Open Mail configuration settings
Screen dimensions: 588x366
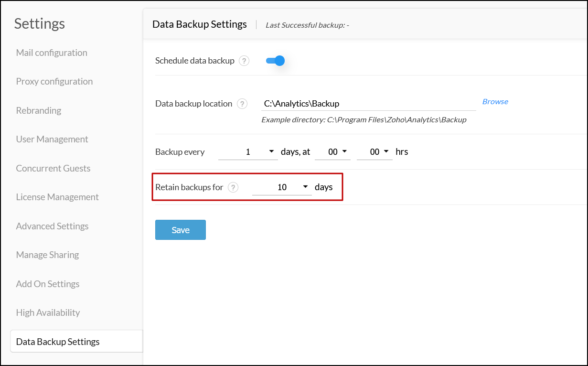click(x=51, y=53)
